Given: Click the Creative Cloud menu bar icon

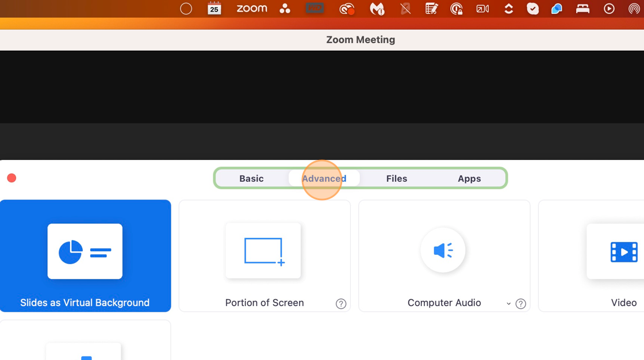Looking at the screenshot, I should [x=347, y=9].
